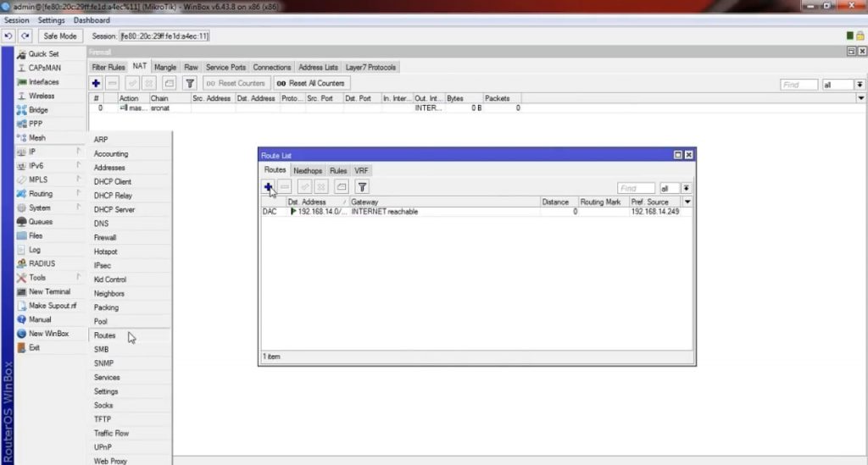Switch to Service Ports tab
This screenshot has width=868, height=465.
coord(225,68)
